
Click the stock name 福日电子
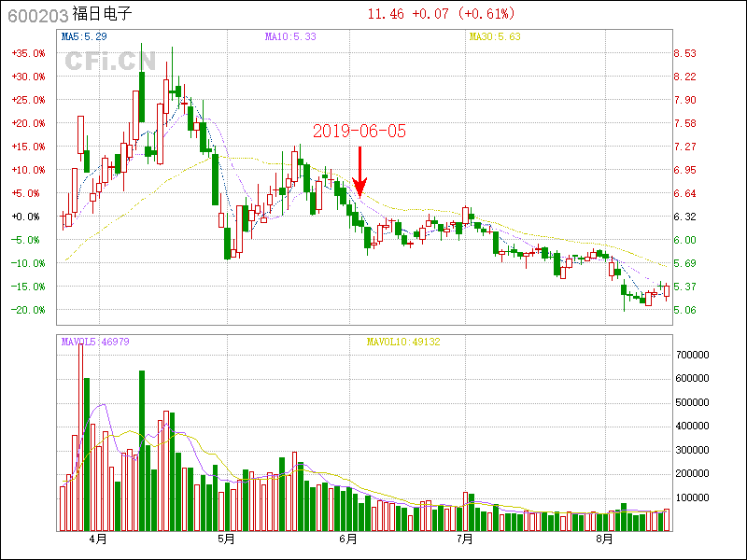(x=102, y=14)
